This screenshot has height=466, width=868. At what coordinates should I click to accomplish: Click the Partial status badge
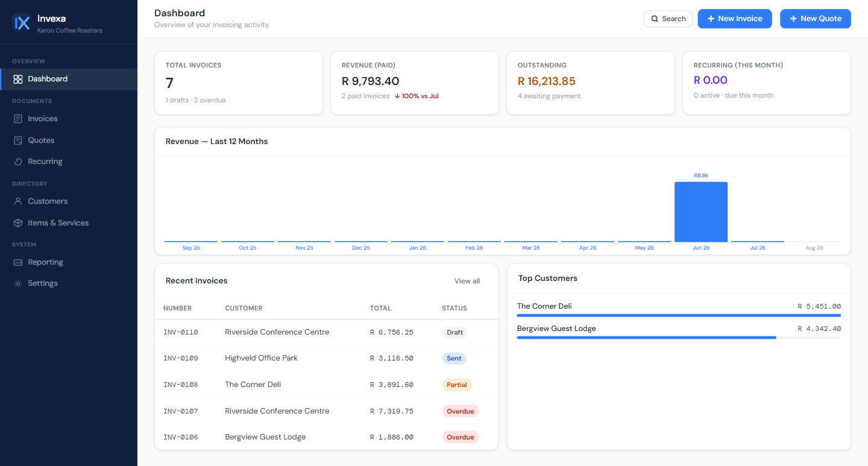coord(457,385)
